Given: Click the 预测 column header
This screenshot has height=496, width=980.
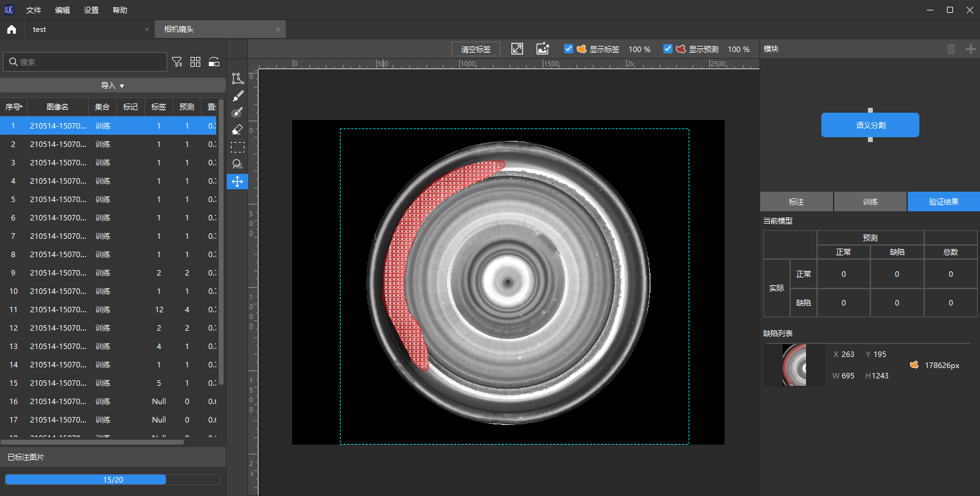Looking at the screenshot, I should [x=187, y=107].
